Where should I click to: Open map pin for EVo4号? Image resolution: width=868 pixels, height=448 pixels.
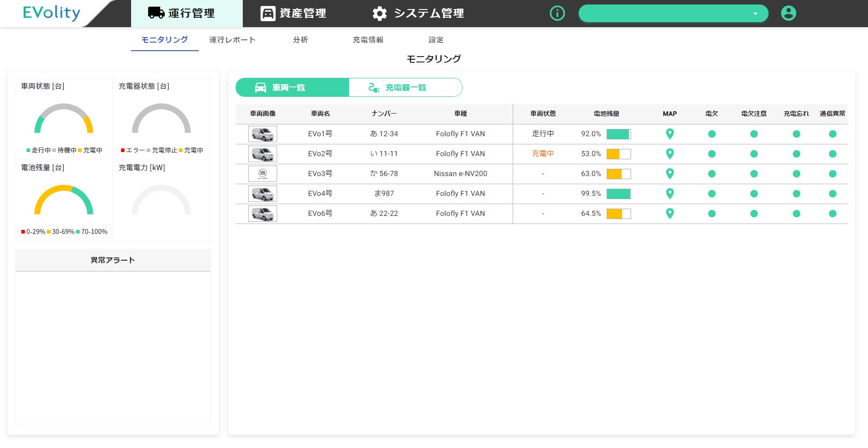(x=670, y=194)
